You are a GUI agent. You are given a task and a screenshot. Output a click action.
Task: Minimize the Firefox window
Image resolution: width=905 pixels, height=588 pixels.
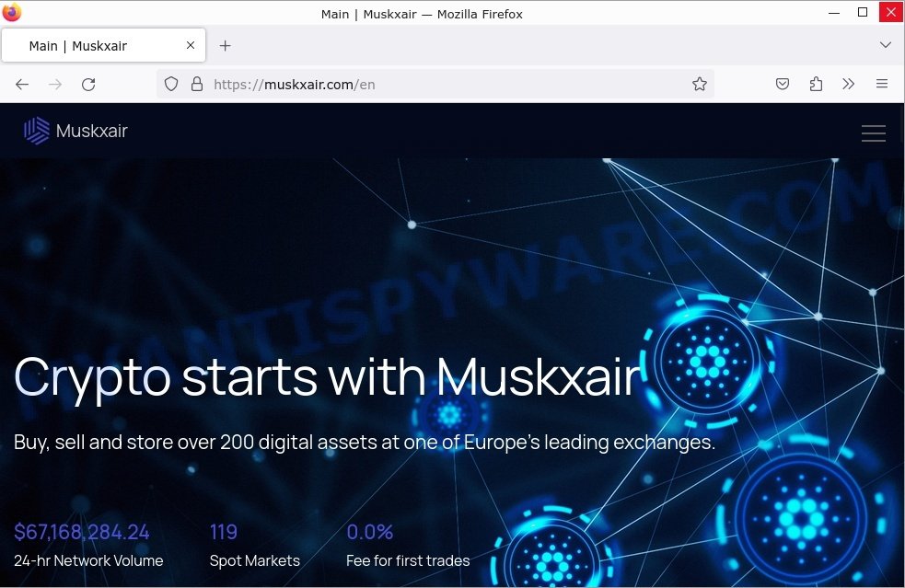(834, 13)
